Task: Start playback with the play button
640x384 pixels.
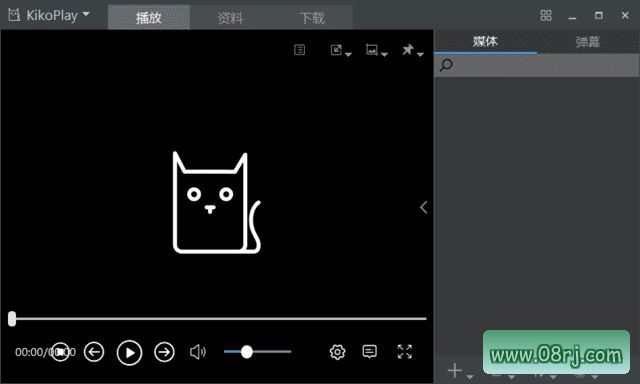Action: [x=129, y=352]
